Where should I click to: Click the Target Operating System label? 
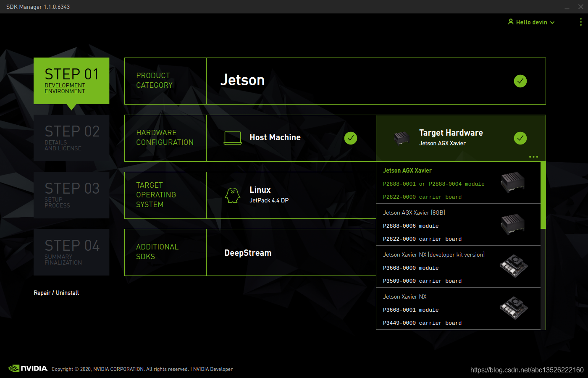(x=156, y=195)
